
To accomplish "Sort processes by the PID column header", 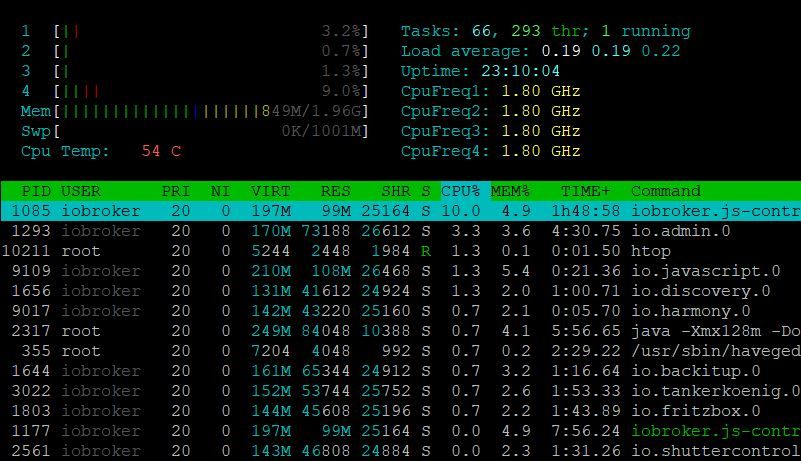I will coord(36,191).
